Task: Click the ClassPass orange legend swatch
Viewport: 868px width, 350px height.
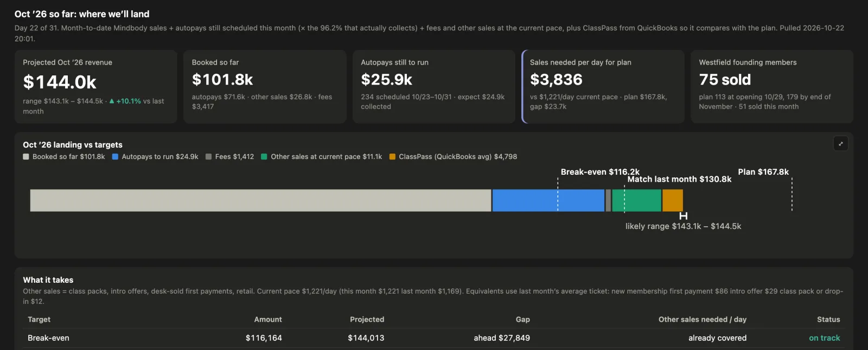Action: 392,157
